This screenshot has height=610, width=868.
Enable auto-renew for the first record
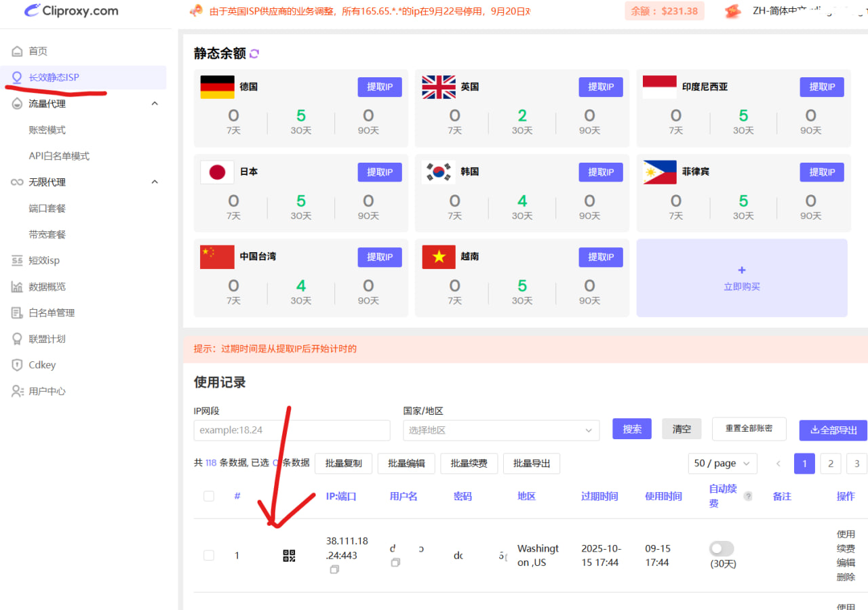[x=721, y=548]
